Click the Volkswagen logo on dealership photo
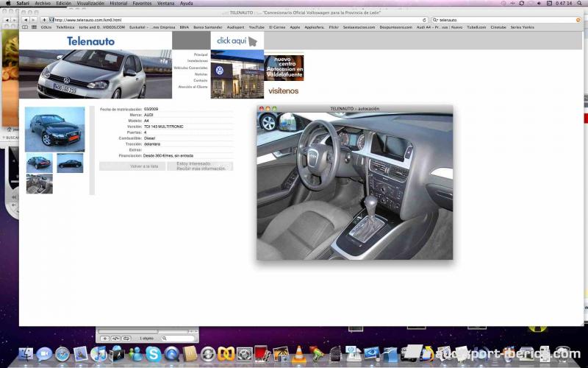Viewport: 588px width, 368px height. coord(219,71)
